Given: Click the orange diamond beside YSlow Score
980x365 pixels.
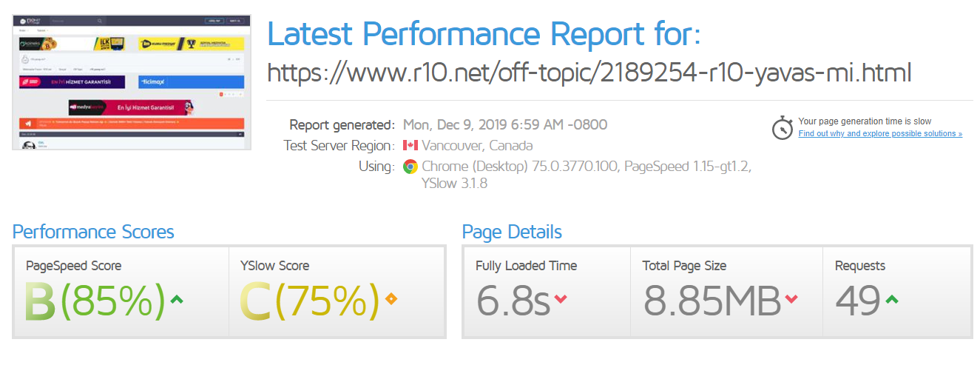Looking at the screenshot, I should coord(391,299).
